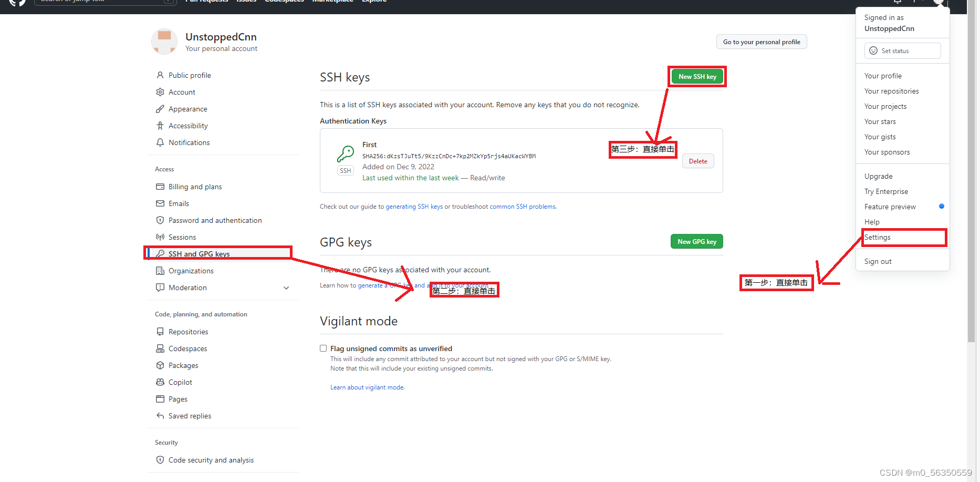Click the UnstoppedCnn account name heading
The width and height of the screenshot is (980, 482).
tap(221, 37)
